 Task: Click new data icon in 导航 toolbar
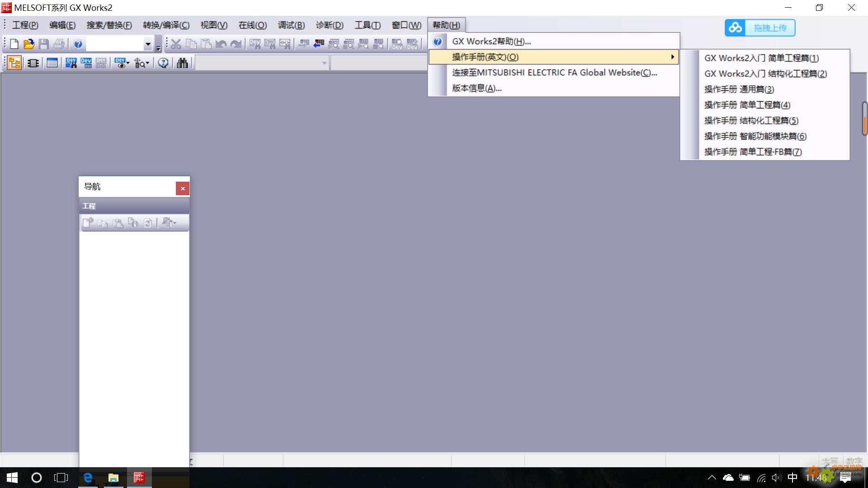point(88,223)
